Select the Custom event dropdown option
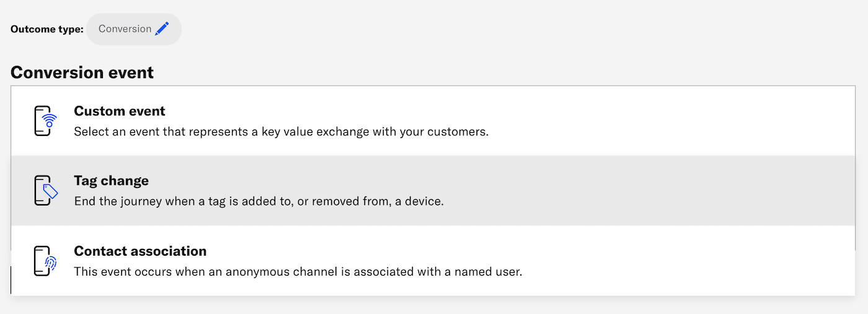868x314 pixels. click(x=433, y=121)
